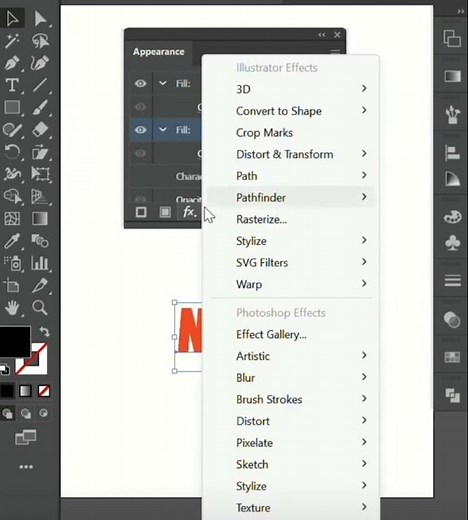Viewport: 468px width, 520px height.
Task: Open the Blur effects submenu
Action: tap(291, 377)
